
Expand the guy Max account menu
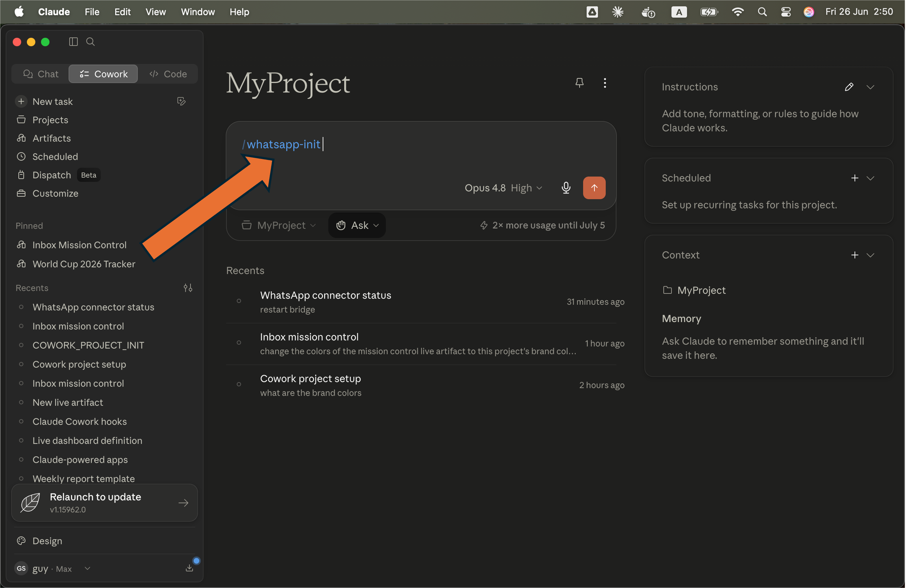tap(53, 568)
